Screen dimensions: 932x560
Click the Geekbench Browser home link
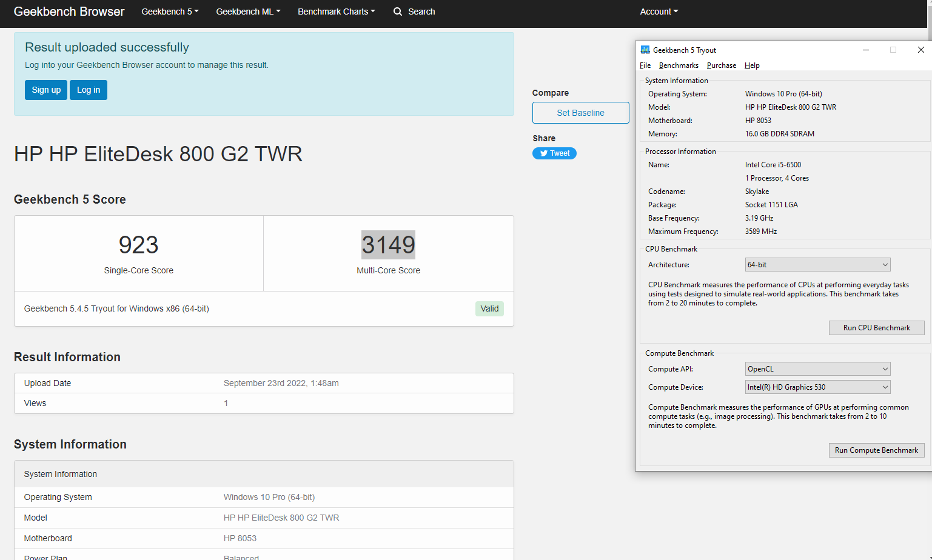coord(69,12)
